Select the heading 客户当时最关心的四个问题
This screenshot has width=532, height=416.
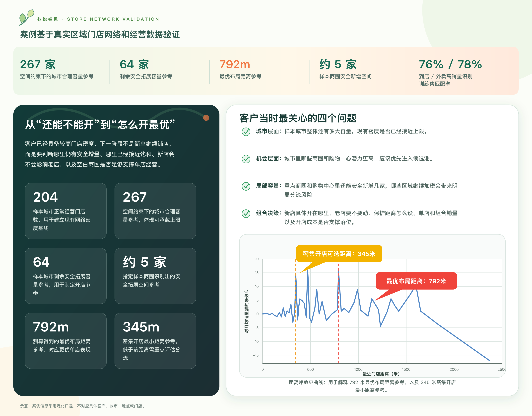click(298, 118)
